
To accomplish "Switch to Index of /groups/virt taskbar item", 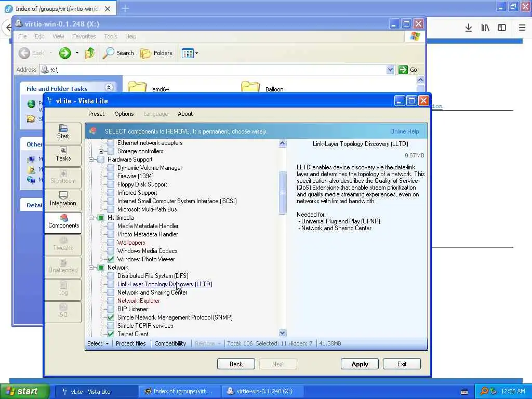I will (180, 391).
